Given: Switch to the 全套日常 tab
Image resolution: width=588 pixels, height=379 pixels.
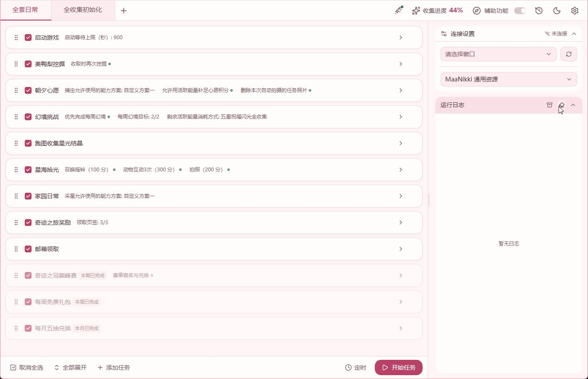Looking at the screenshot, I should 26,10.
